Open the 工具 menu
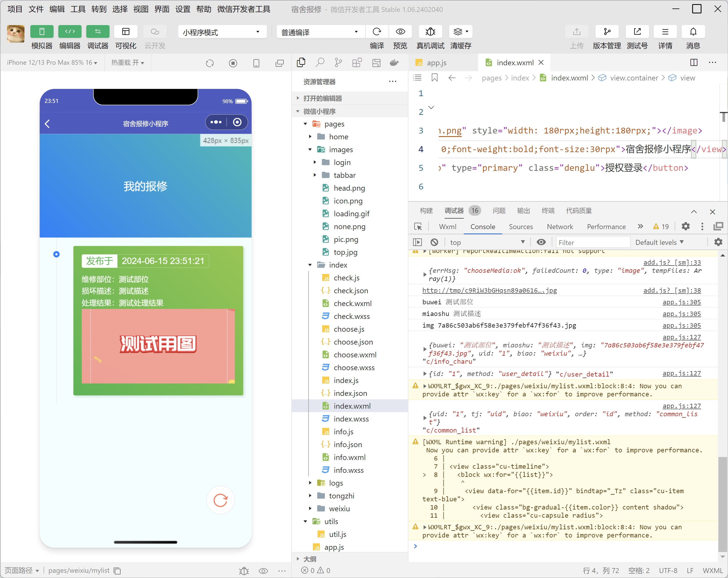Image resolution: width=728 pixels, height=578 pixels. coord(77,9)
